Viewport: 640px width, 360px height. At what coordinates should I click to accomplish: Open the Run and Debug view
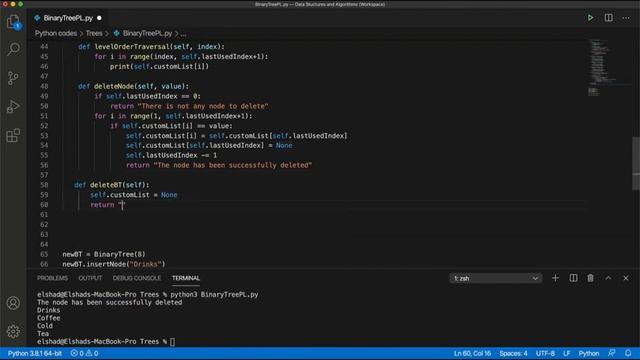[x=13, y=107]
